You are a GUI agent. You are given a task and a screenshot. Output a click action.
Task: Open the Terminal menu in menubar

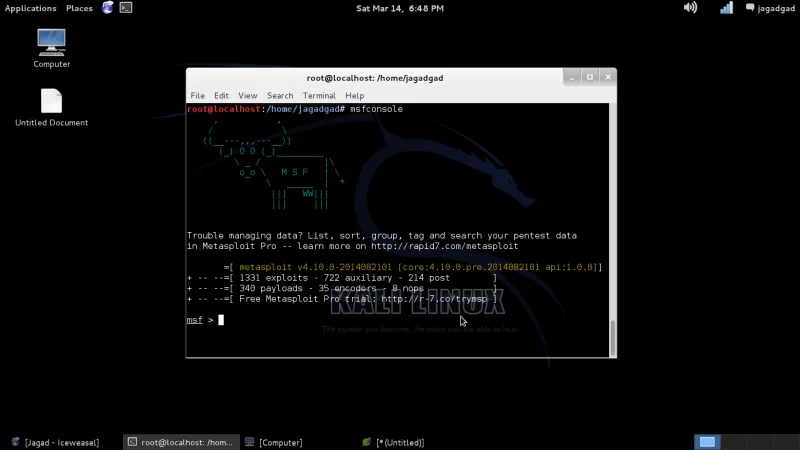point(319,95)
